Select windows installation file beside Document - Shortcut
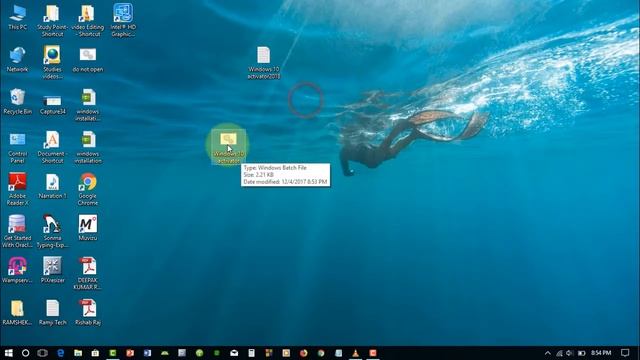The height and width of the screenshot is (360, 640). (x=88, y=147)
